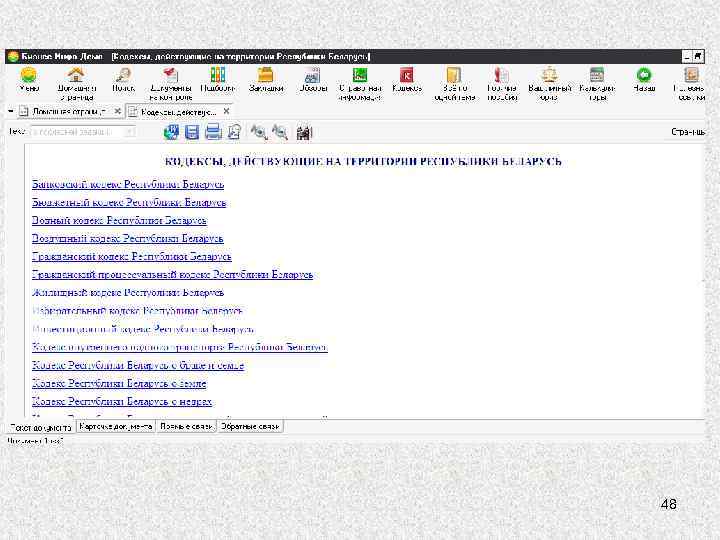720x540 pixels.
Task: Open Горячие пособия toolbar icon
Action: click(x=502, y=75)
